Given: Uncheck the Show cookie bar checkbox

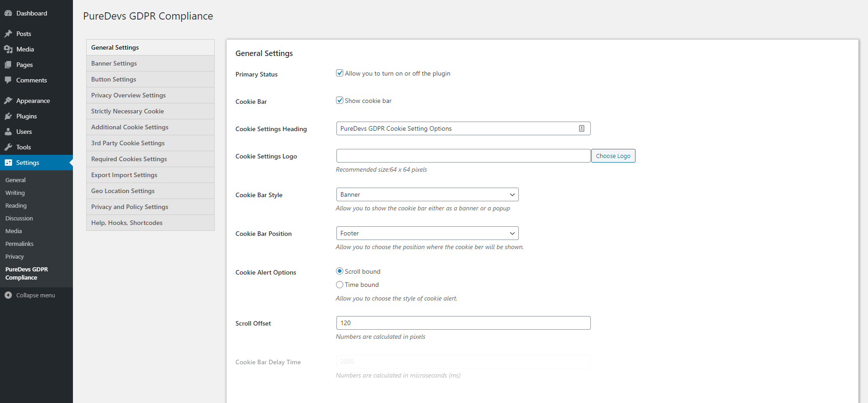Looking at the screenshot, I should click(340, 100).
